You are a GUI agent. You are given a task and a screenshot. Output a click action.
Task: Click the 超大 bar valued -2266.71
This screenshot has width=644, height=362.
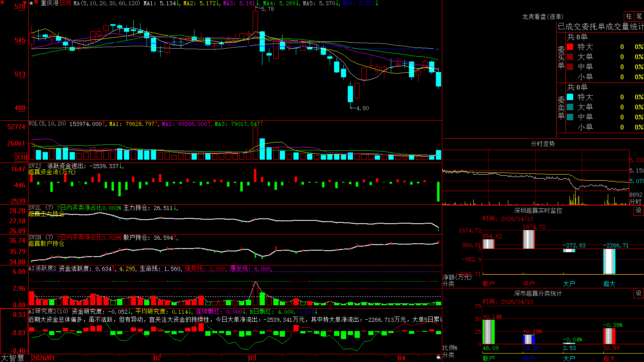(x=609, y=261)
